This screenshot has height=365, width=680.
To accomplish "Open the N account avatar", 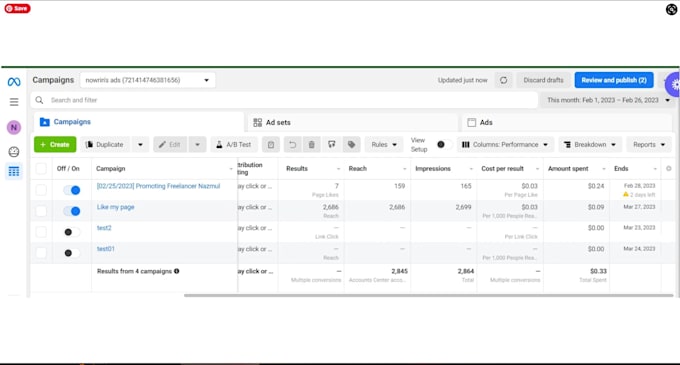I will tap(14, 127).
